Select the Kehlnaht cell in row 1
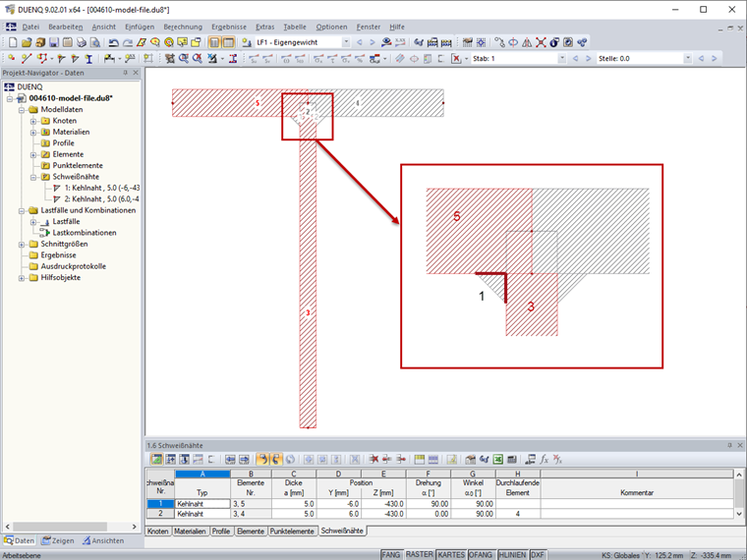 (x=202, y=504)
